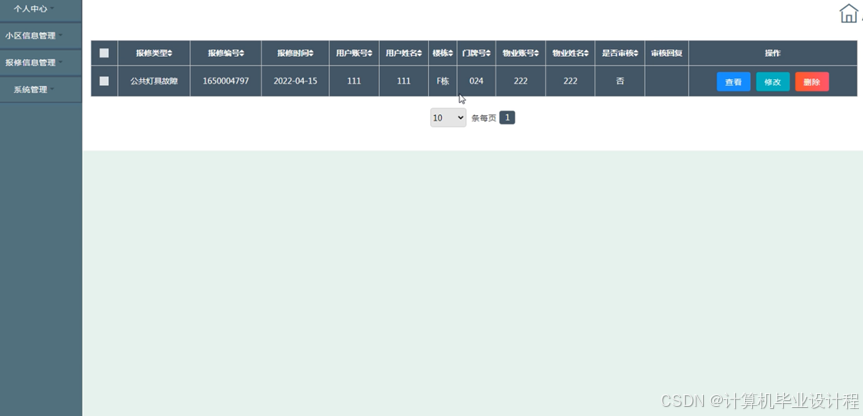Select the repair number 1650004797

coord(226,81)
